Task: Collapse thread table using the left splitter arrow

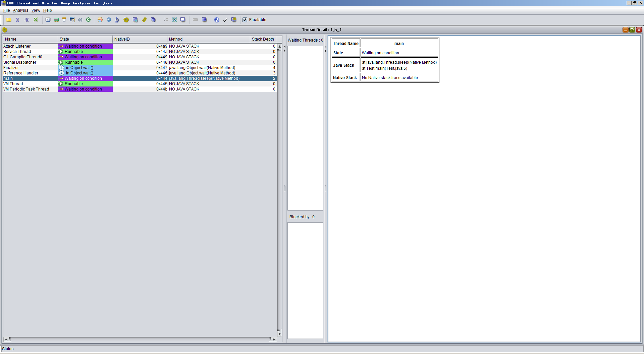Action: pyautogui.click(x=285, y=47)
